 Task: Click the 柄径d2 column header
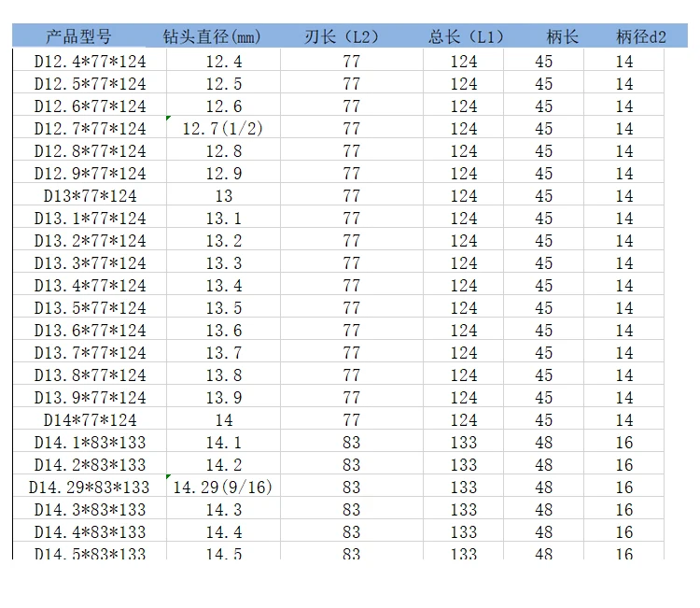point(641,36)
